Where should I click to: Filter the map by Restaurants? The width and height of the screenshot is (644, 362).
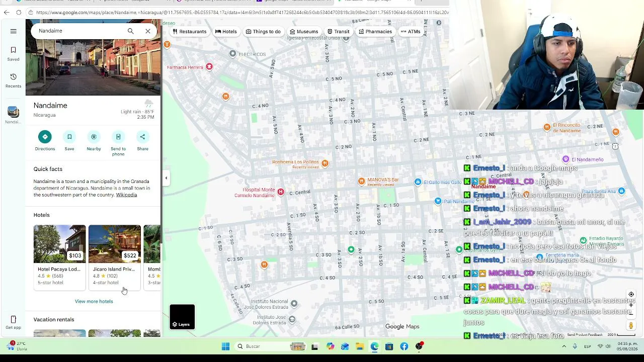point(189,32)
